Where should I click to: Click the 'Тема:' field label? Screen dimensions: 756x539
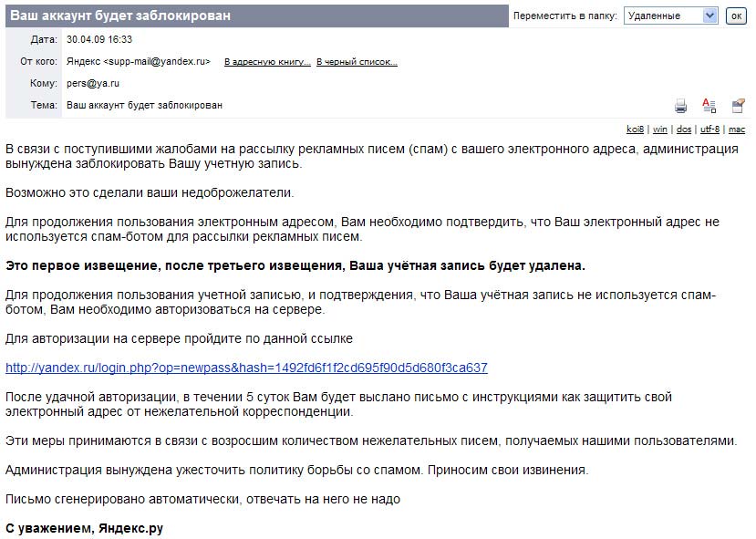click(x=44, y=105)
